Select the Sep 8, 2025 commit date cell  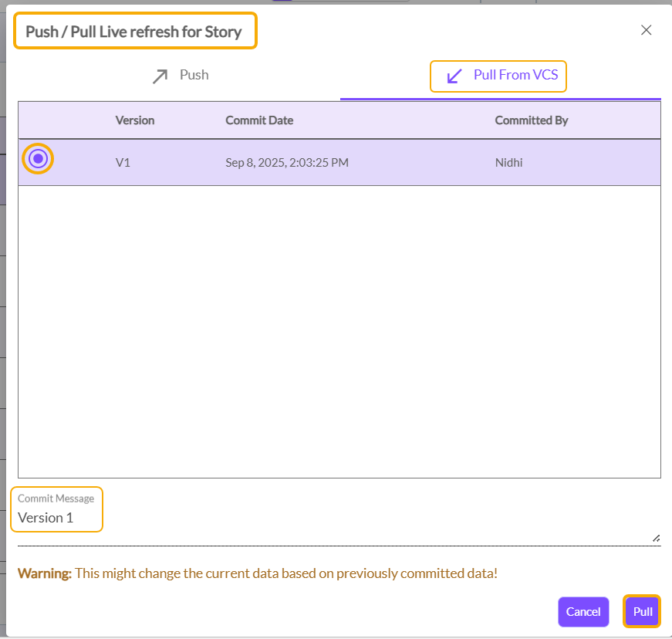(x=286, y=163)
